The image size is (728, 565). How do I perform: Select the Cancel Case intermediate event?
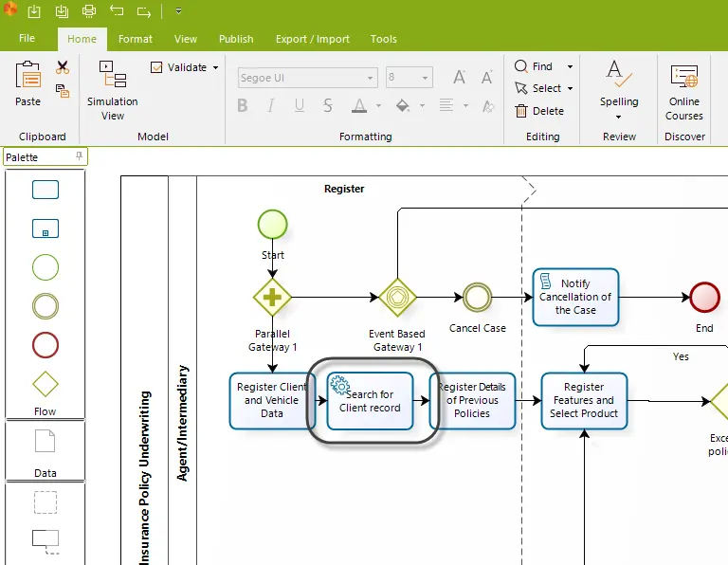coord(478,297)
